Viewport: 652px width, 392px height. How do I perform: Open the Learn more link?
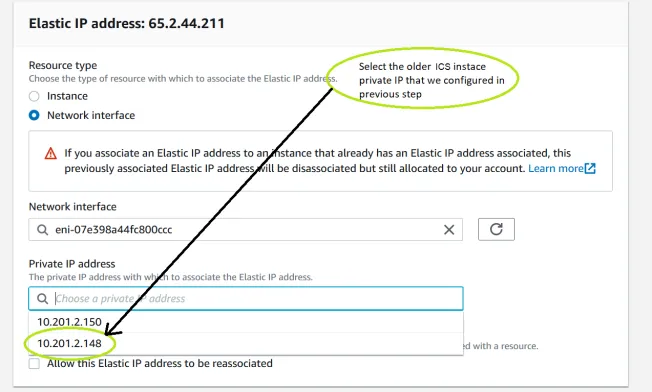556,168
